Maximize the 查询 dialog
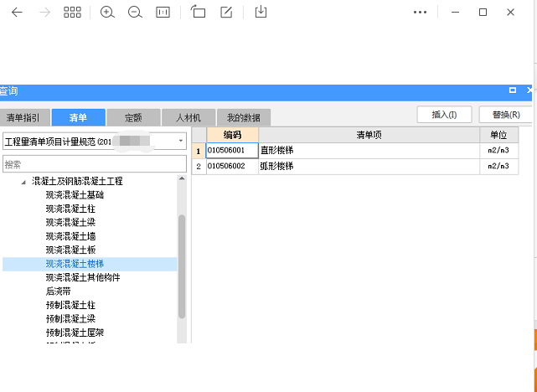The image size is (537, 392). tap(513, 90)
